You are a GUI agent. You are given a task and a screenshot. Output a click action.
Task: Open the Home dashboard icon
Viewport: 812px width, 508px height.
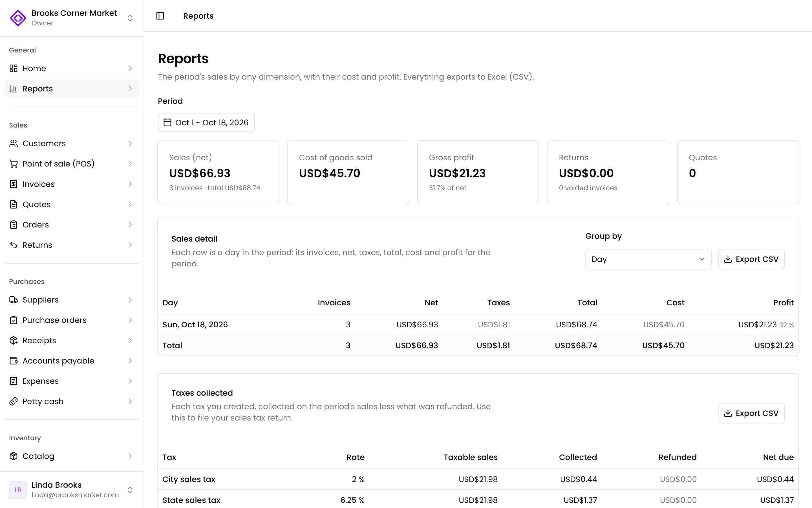tap(14, 68)
